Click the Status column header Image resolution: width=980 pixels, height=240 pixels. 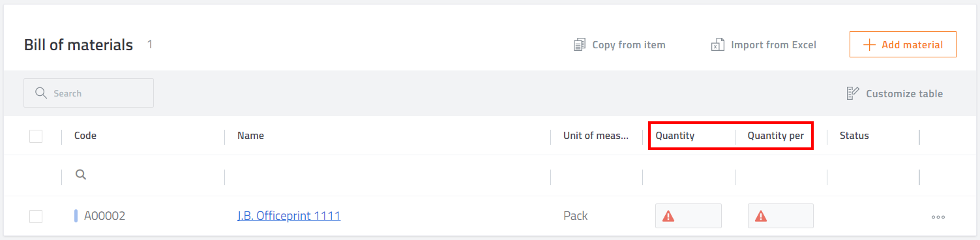click(854, 136)
